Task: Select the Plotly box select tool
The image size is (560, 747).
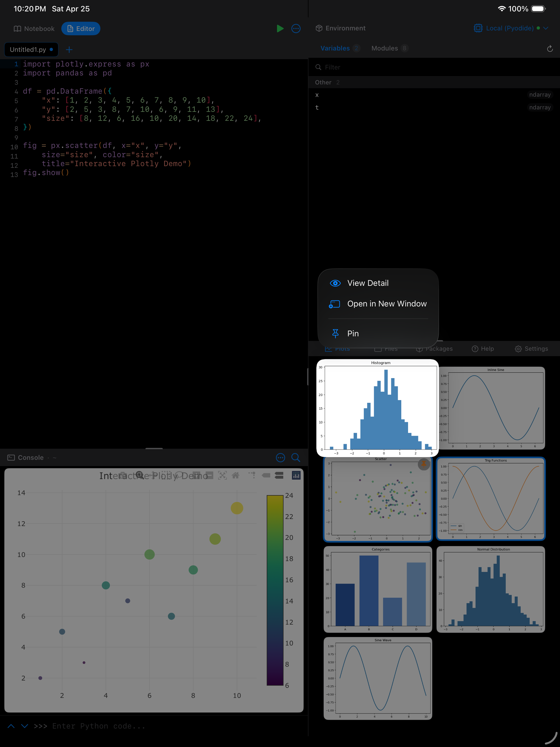Action: tap(166, 475)
